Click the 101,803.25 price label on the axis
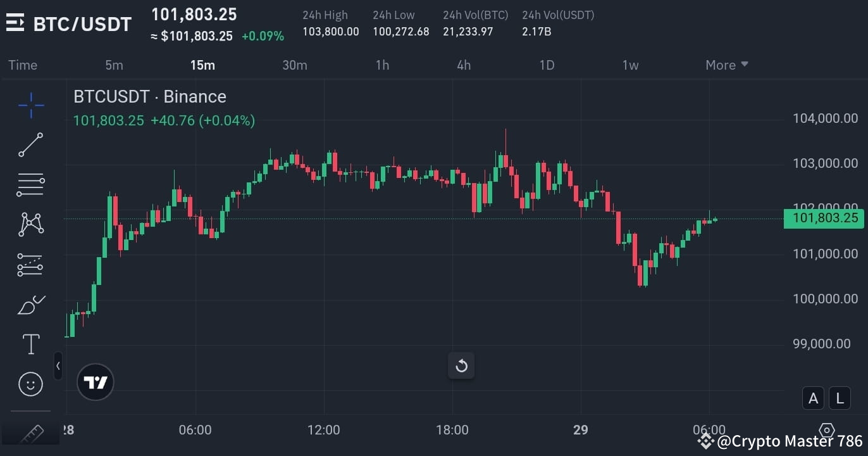The image size is (868, 456). click(824, 218)
